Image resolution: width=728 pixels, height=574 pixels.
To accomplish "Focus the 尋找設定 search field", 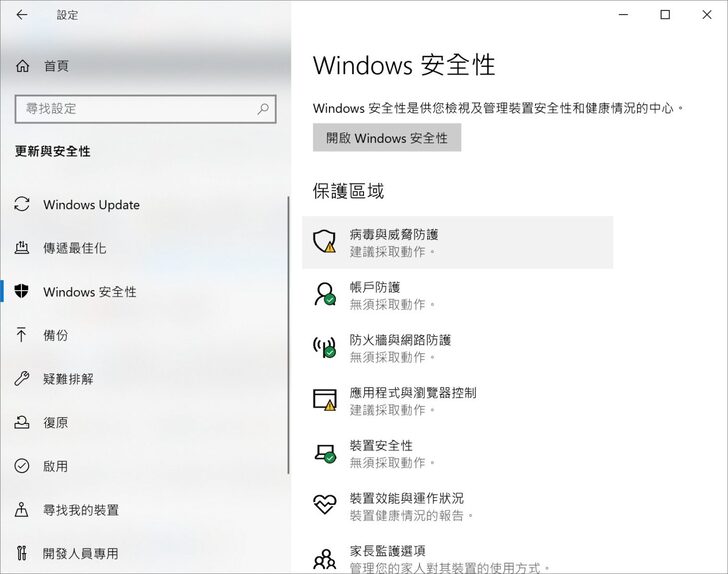I will (x=145, y=109).
